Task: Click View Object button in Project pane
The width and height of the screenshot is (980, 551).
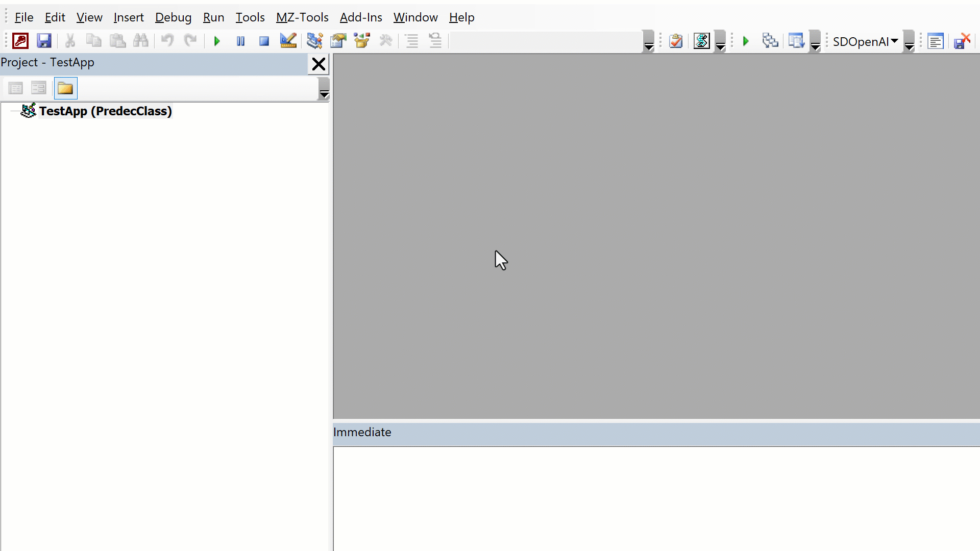Action: tap(39, 88)
